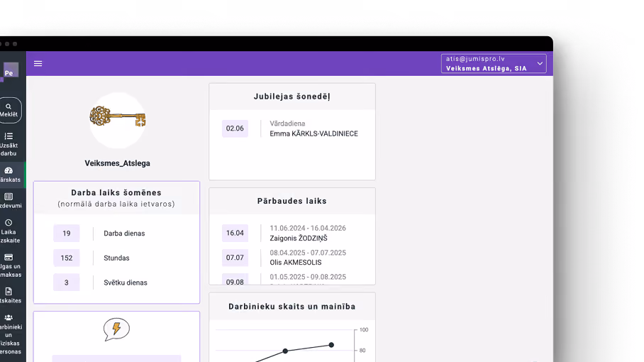
Task: Click the Pārbaudes laiks card title
Action: pyautogui.click(x=292, y=201)
